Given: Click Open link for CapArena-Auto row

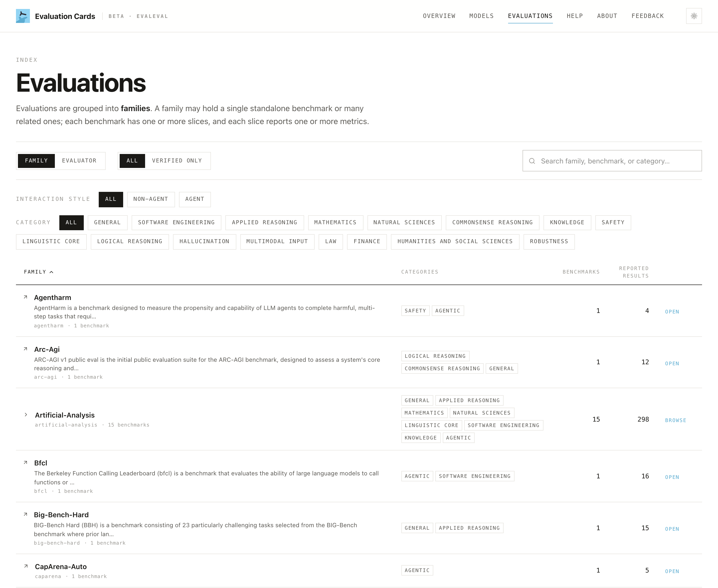Looking at the screenshot, I should tap(672, 571).
